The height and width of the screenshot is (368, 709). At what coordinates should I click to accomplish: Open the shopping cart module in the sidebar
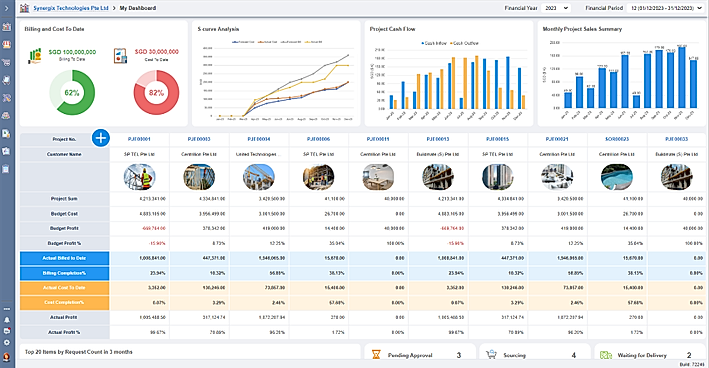click(6, 62)
